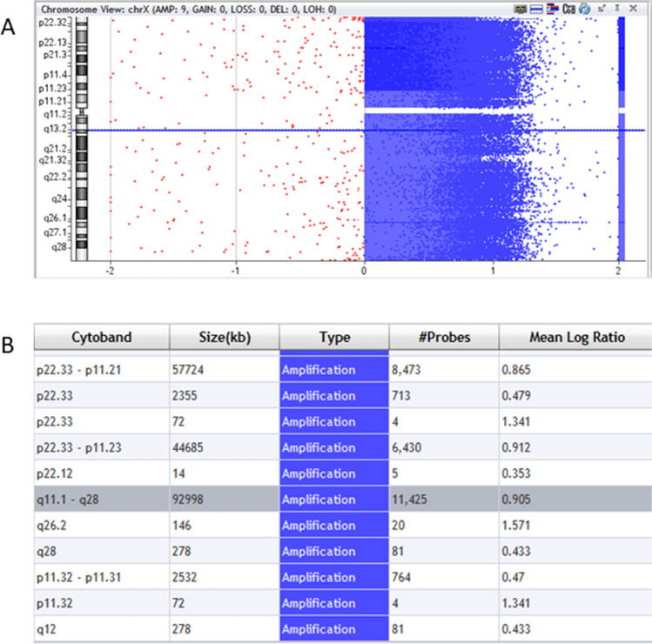652x644 pixels.
Task: Click size value 44685
Action: point(188,447)
